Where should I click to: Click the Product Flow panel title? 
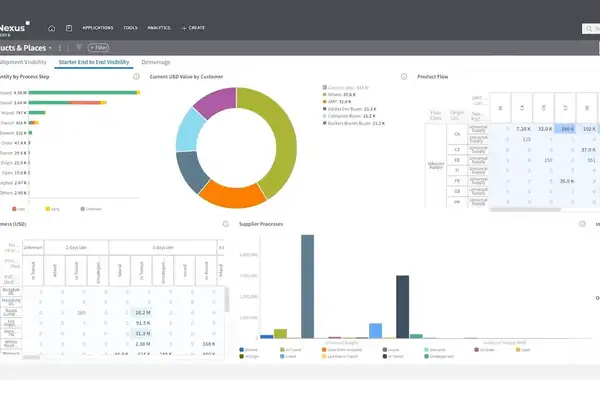(x=432, y=77)
